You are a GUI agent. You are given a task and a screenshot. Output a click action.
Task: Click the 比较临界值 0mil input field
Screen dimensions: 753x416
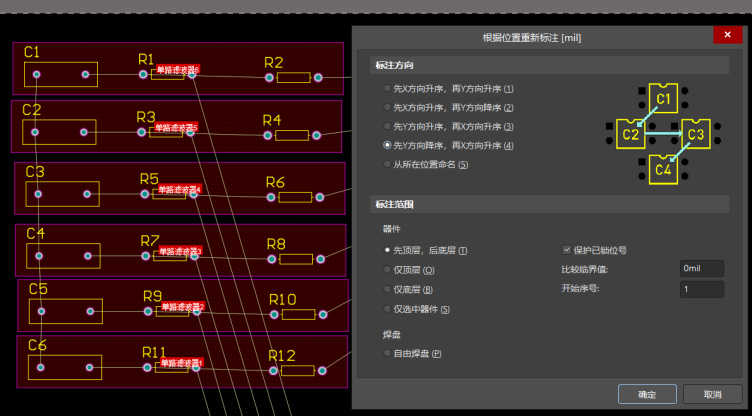point(700,269)
